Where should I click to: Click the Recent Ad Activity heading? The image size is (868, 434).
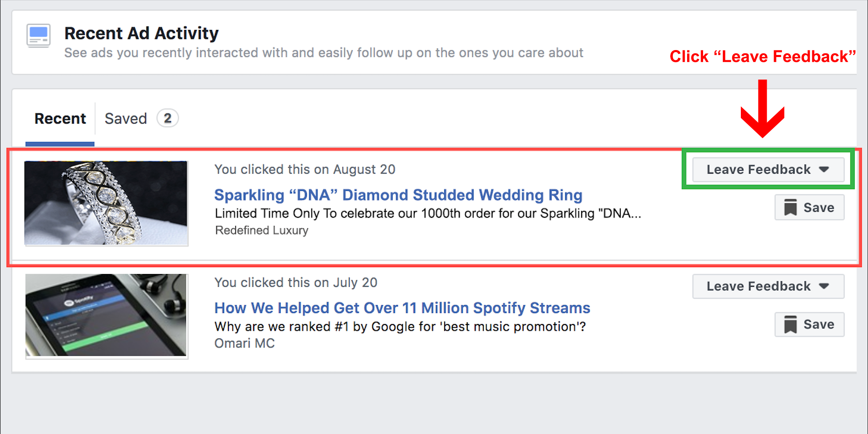pos(142,33)
